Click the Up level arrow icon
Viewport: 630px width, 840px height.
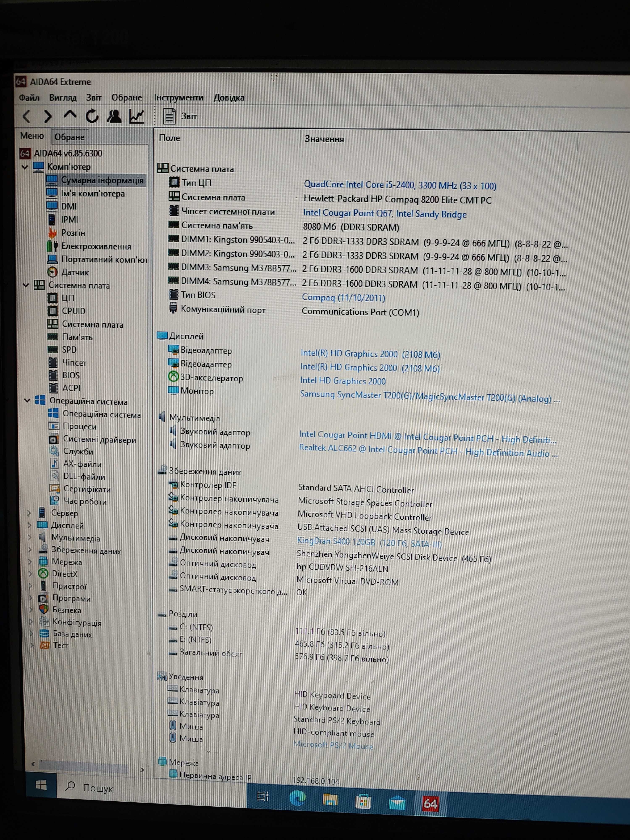[x=70, y=114]
